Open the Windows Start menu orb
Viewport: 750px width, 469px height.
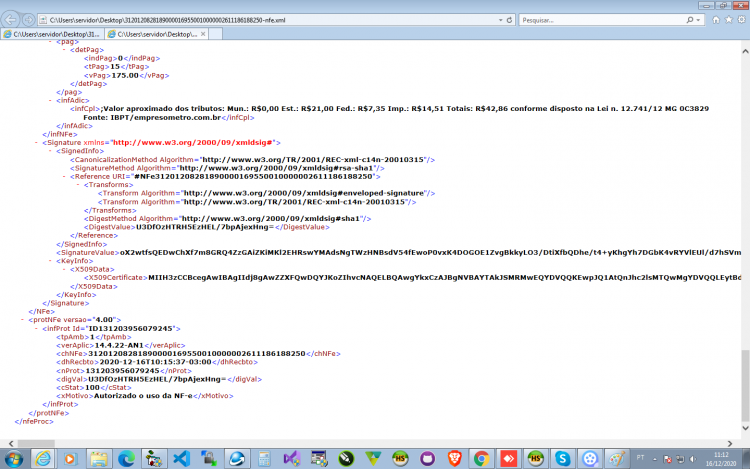coord(14,459)
